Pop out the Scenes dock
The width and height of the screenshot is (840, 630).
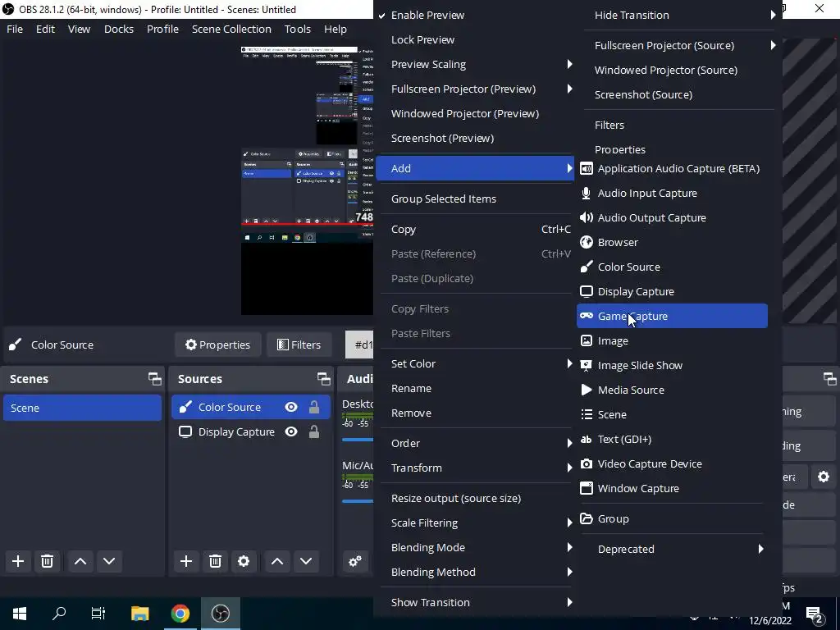pos(155,379)
